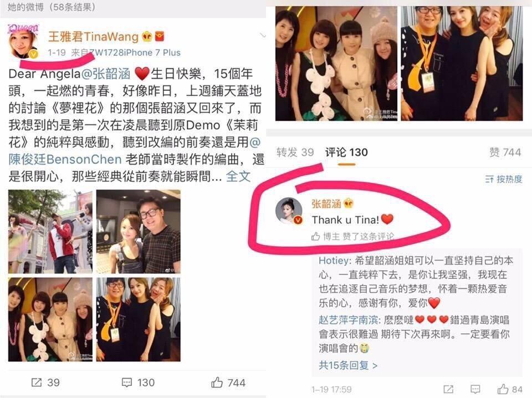The width and height of the screenshot is (532, 398).
Task: Open 王雅君TinaWang profile name link
Action: pyautogui.click(x=93, y=36)
